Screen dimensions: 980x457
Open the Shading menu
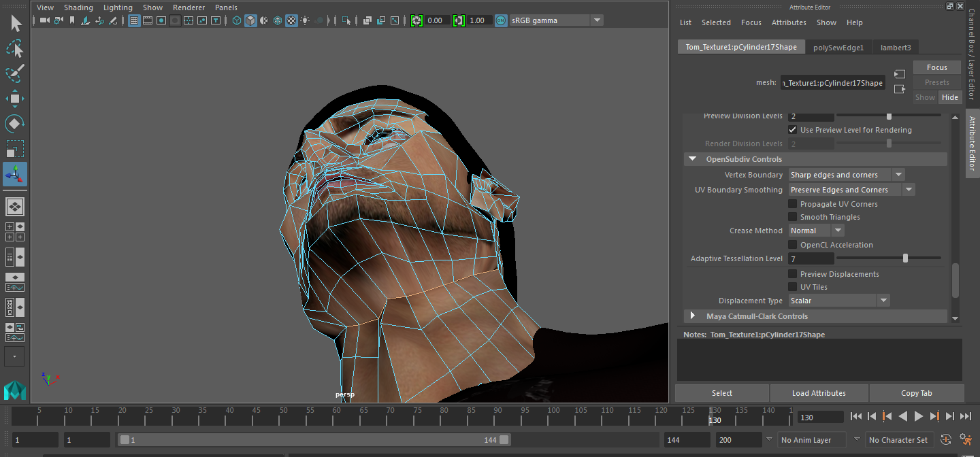[x=78, y=7]
